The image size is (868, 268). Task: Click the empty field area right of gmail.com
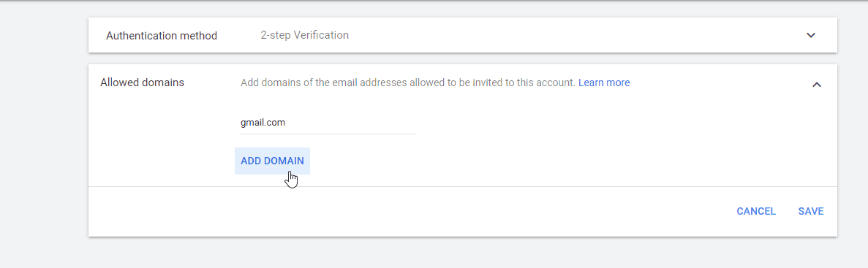coord(351,123)
